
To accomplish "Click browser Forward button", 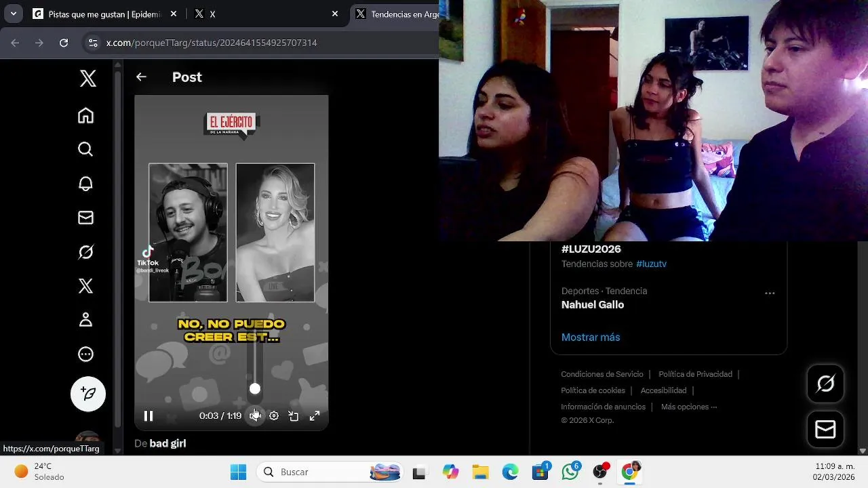I will (x=39, y=43).
